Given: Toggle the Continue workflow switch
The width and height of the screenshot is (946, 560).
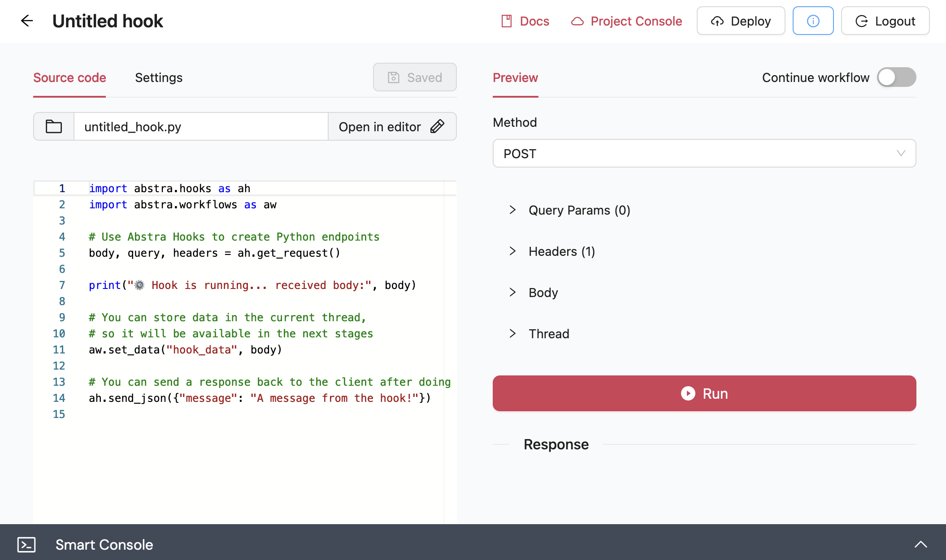Looking at the screenshot, I should click(x=896, y=77).
